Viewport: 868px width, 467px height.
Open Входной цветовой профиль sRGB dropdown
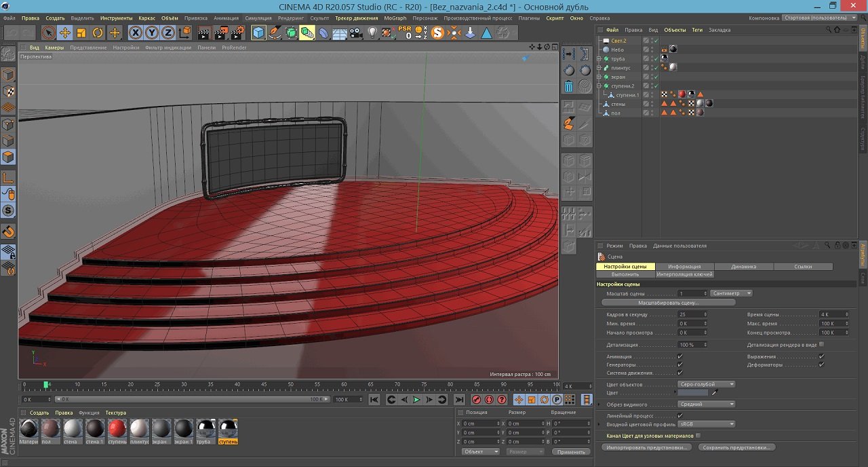706,424
